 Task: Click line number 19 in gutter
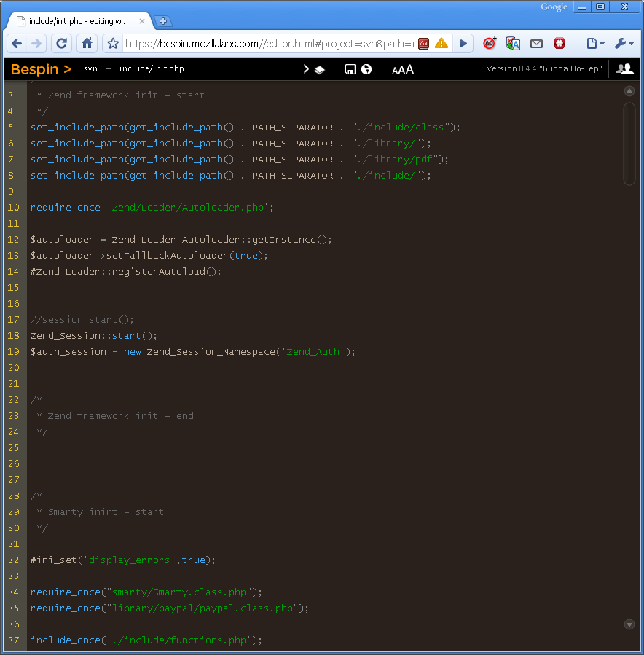point(13,352)
